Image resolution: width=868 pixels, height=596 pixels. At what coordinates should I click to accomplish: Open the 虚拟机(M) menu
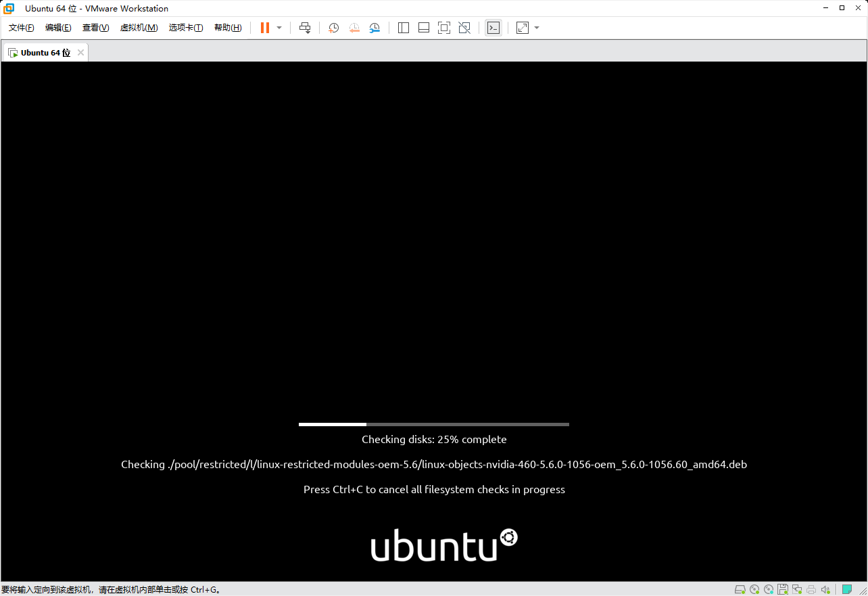[x=139, y=28]
